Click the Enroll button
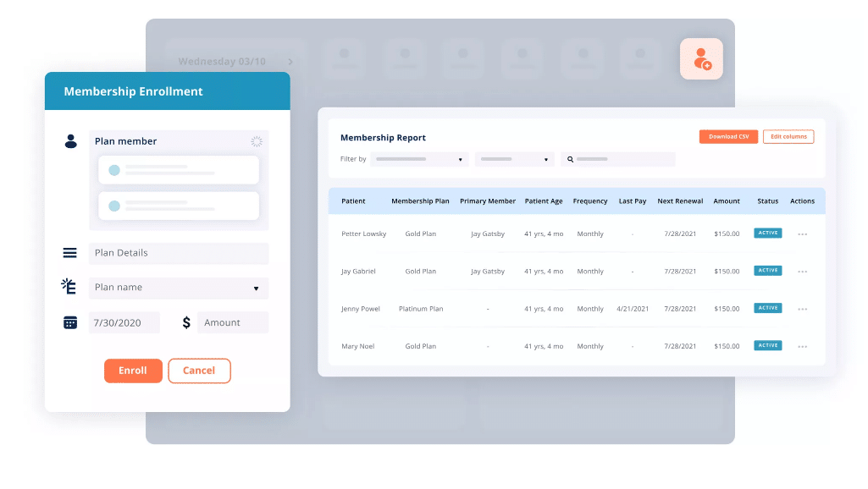Viewport: 868px width, 489px height. (133, 371)
